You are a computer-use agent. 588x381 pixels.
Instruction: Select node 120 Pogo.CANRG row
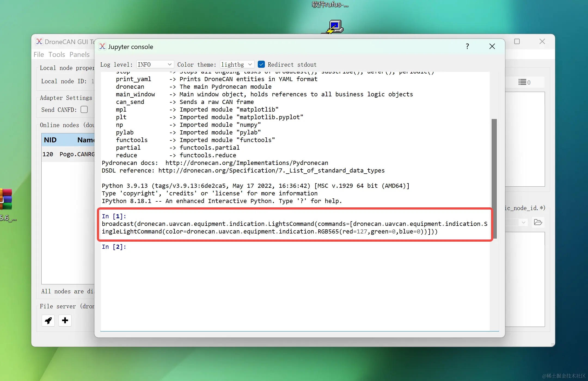coord(68,154)
